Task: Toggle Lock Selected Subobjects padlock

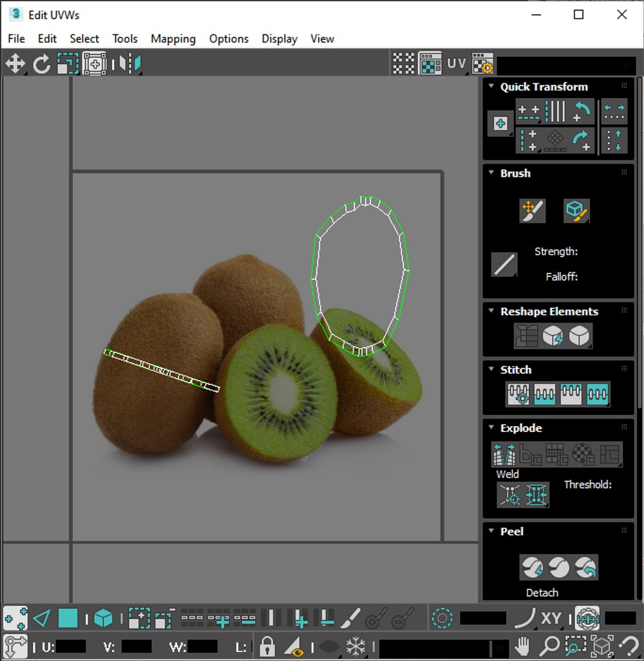Action: click(267, 646)
